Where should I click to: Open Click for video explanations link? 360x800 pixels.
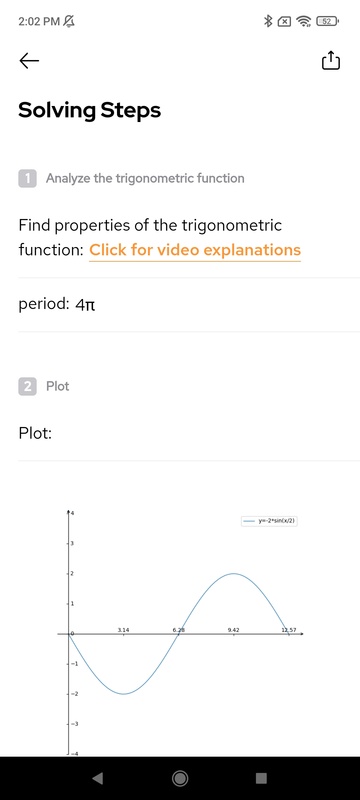tap(195, 250)
